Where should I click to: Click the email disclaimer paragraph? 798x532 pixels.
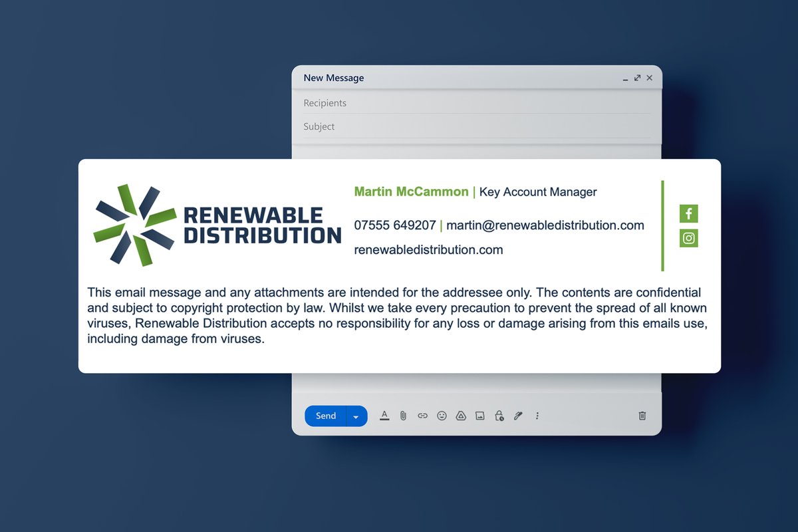397,316
